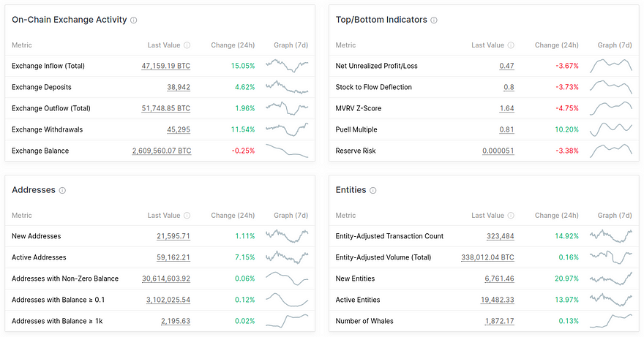Click the Exchange Inflow (Total) 7d sparkline
The width and height of the screenshot is (644, 337).
pos(287,66)
